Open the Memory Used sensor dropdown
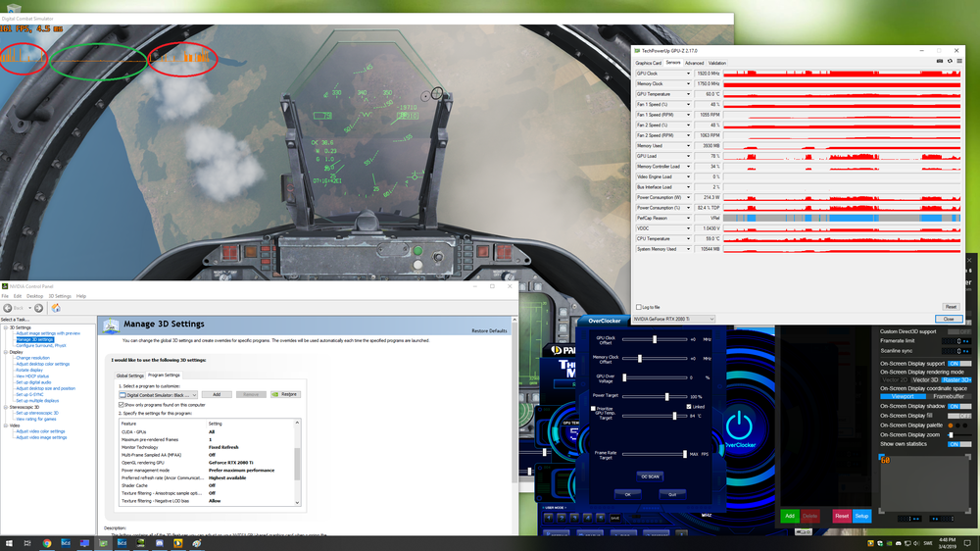This screenshot has height=551, width=980. point(688,146)
